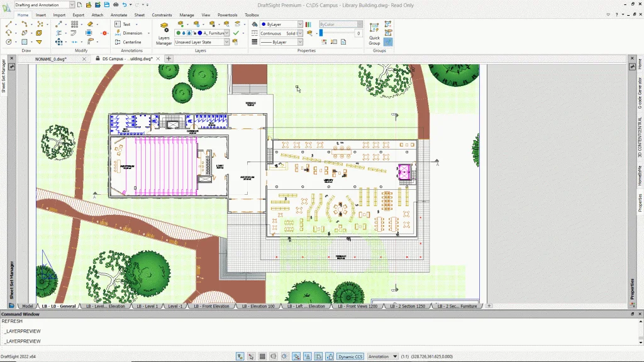The width and height of the screenshot is (644, 362).
Task: Expand the Unsaved Layer State dropdown
Action: [x=226, y=42]
